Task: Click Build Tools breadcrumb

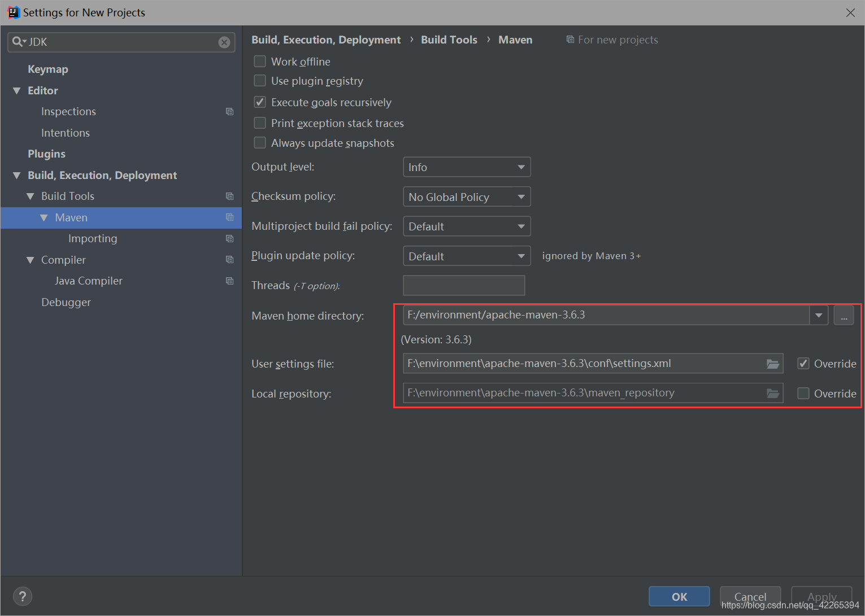Action: [x=449, y=40]
